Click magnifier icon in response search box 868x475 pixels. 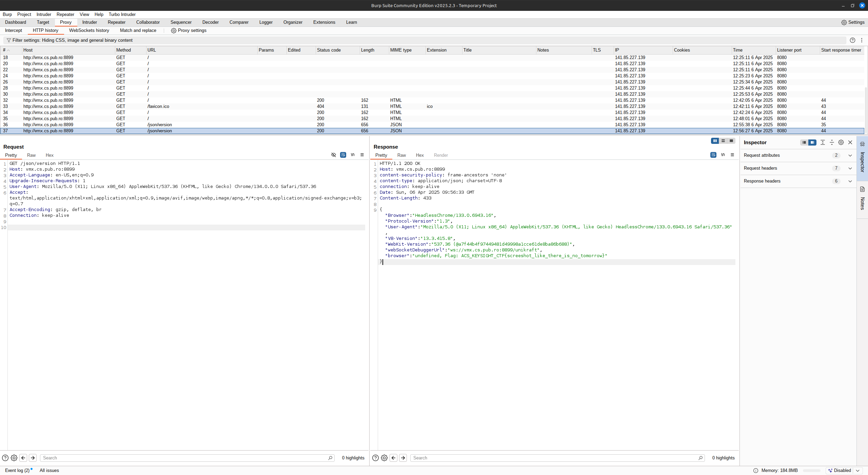701,458
